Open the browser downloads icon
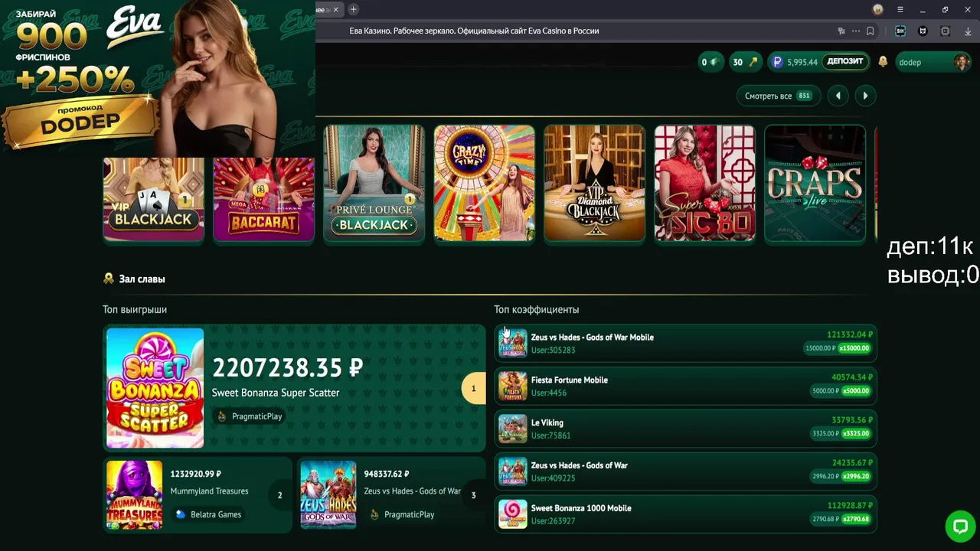Image resolution: width=980 pixels, height=551 pixels. click(968, 31)
